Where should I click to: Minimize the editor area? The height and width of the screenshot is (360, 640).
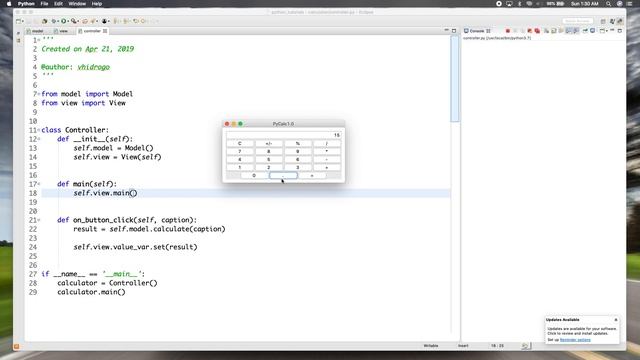(x=446, y=31)
